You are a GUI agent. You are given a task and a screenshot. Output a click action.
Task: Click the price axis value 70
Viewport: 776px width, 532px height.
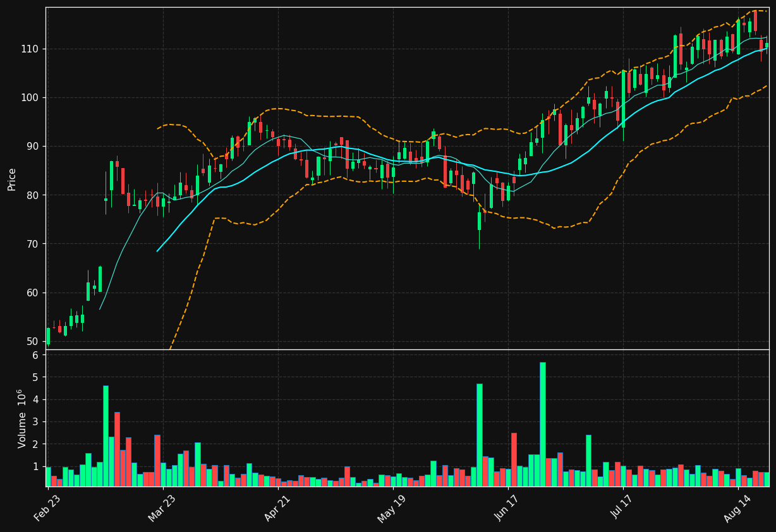point(33,244)
